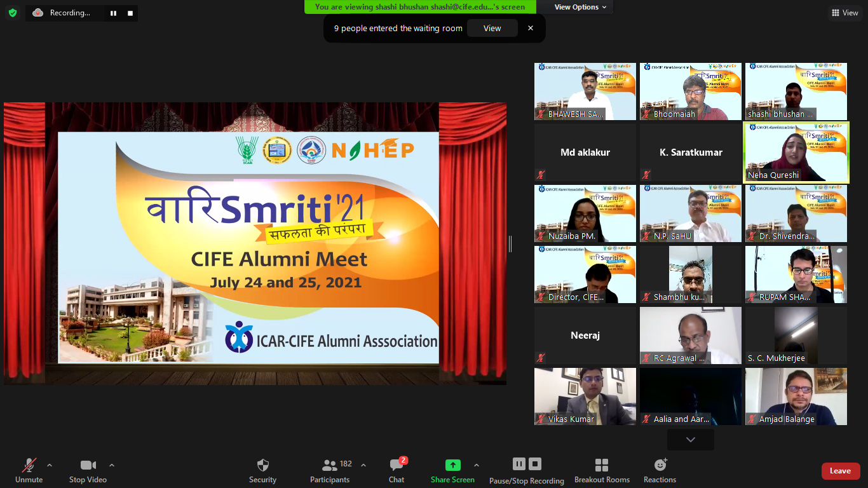The width and height of the screenshot is (868, 488).
Task: Pause the recording in bottom toolbar
Action: [519, 464]
